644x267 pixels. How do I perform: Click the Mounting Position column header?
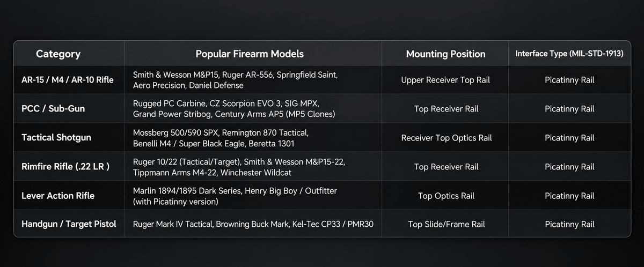click(x=445, y=54)
